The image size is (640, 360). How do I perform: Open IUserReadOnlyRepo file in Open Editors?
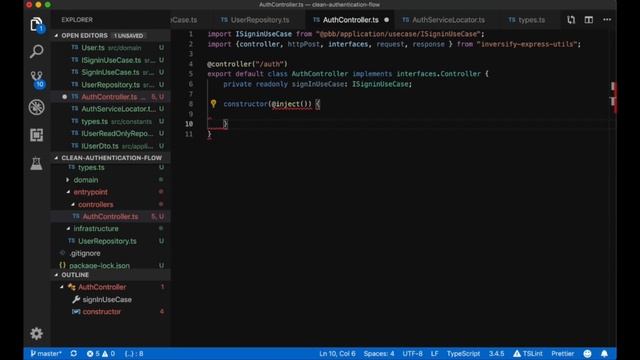[x=110, y=133]
